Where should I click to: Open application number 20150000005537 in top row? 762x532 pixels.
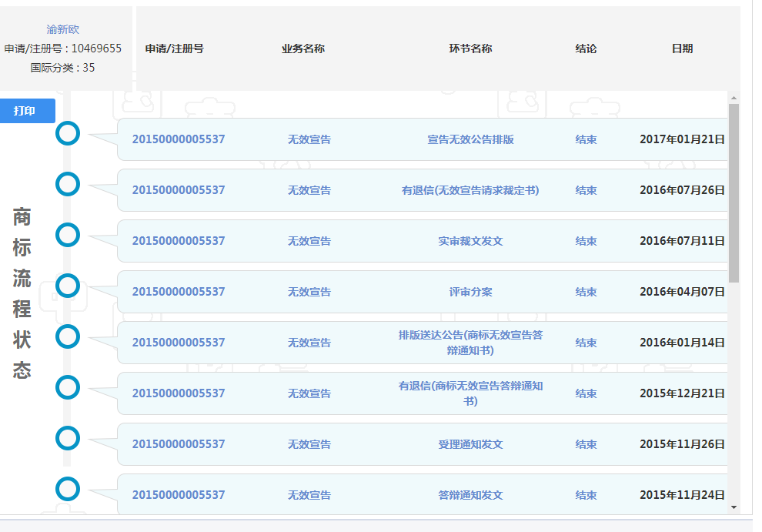click(x=179, y=140)
